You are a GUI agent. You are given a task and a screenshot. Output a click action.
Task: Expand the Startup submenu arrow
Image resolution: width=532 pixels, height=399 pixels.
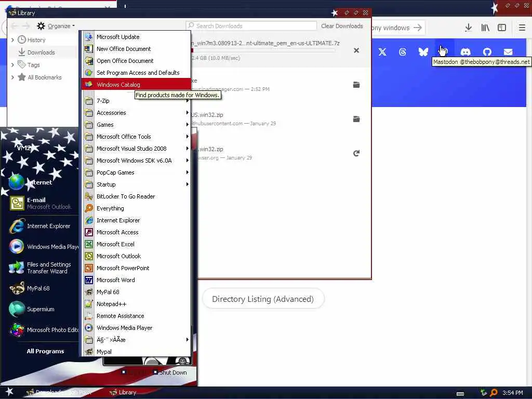pos(187,184)
